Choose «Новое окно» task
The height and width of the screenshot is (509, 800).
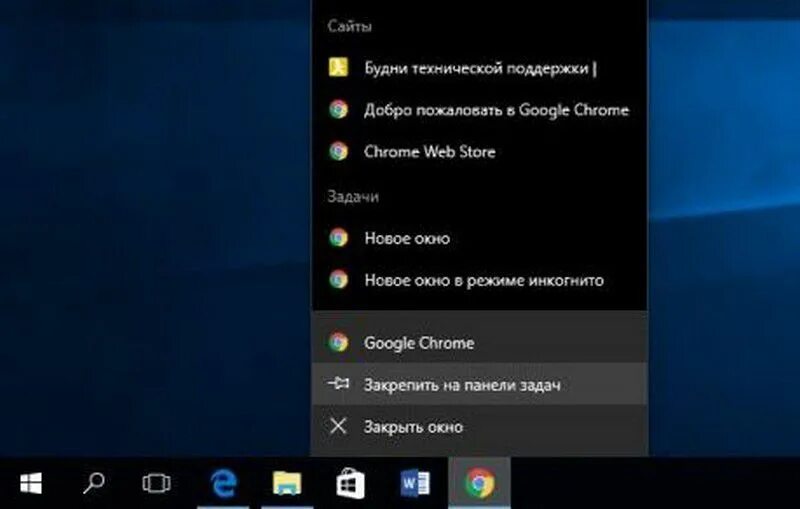tap(480, 238)
